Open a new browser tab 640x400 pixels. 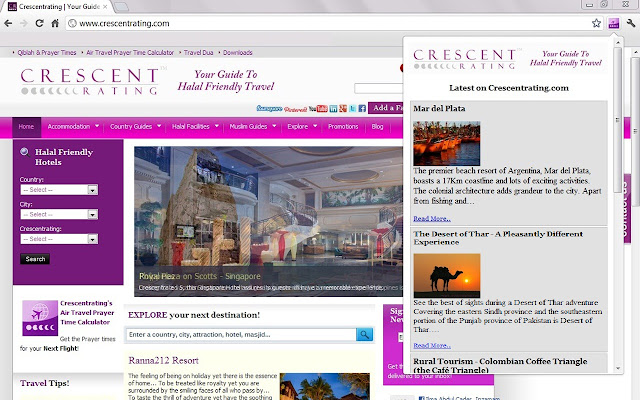pyautogui.click(x=121, y=7)
